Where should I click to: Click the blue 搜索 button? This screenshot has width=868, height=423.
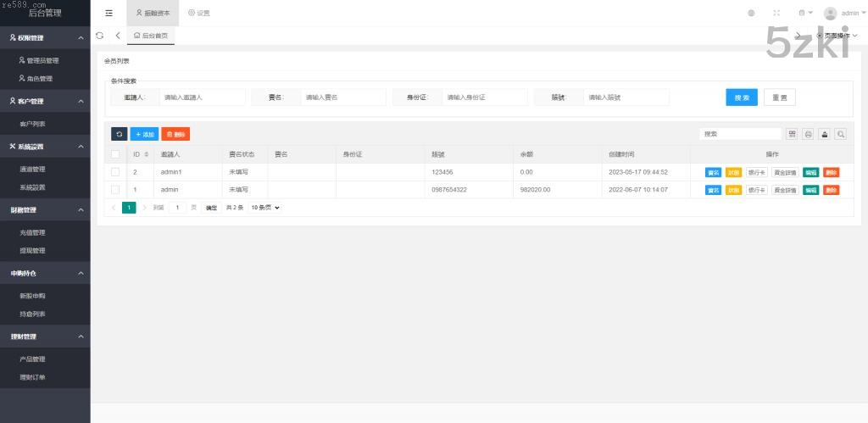742,97
